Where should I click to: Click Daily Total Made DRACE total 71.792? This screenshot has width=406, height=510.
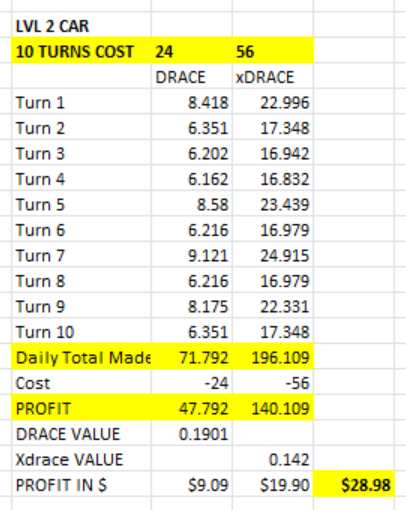click(192, 357)
